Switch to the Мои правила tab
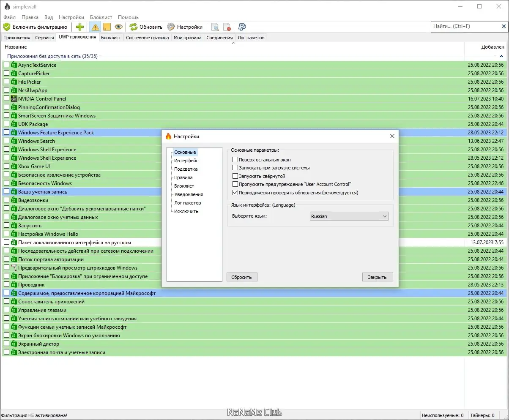The image size is (509, 420). pyautogui.click(x=188, y=38)
